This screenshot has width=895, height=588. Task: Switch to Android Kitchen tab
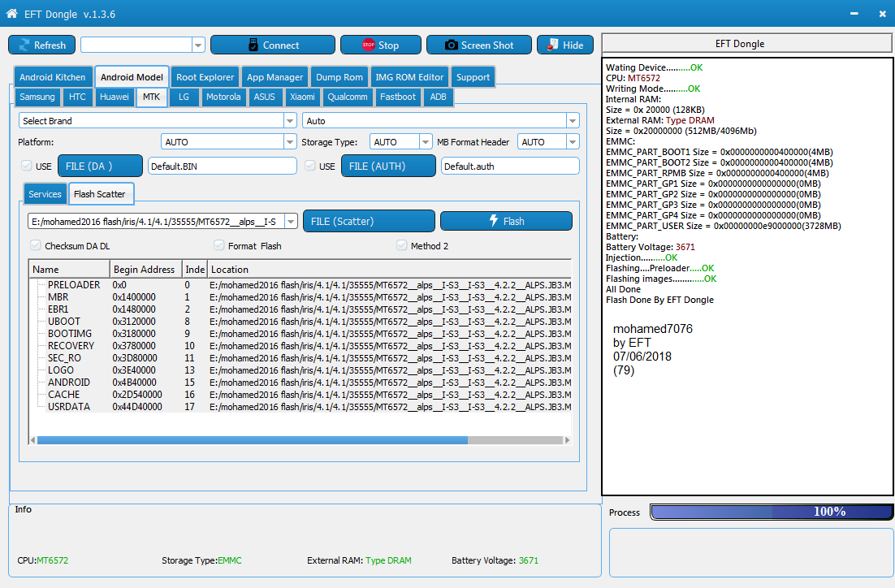53,77
